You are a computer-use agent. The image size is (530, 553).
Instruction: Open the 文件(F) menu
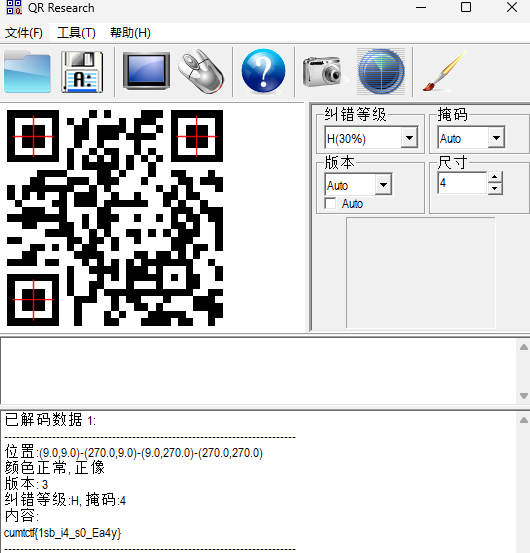[x=24, y=33]
